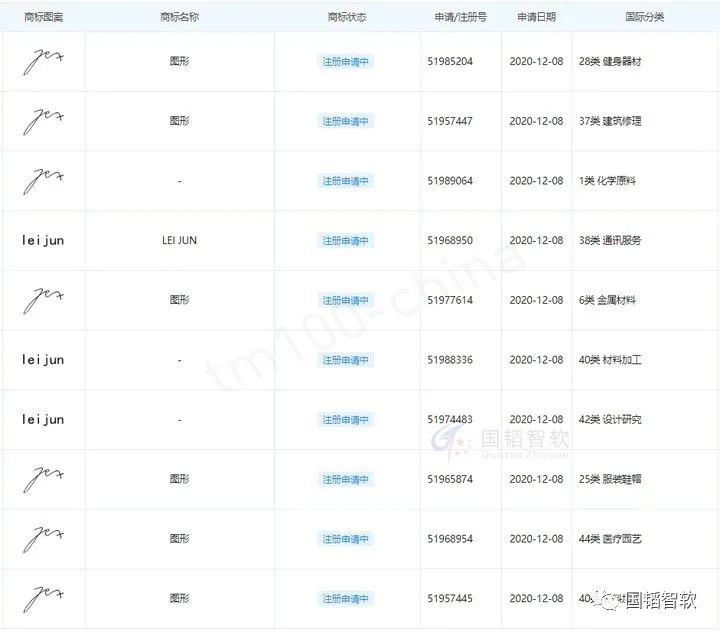Viewport: 720px width, 632px height.
Task: Open signature trademark image for 51985204
Action: (x=44, y=62)
